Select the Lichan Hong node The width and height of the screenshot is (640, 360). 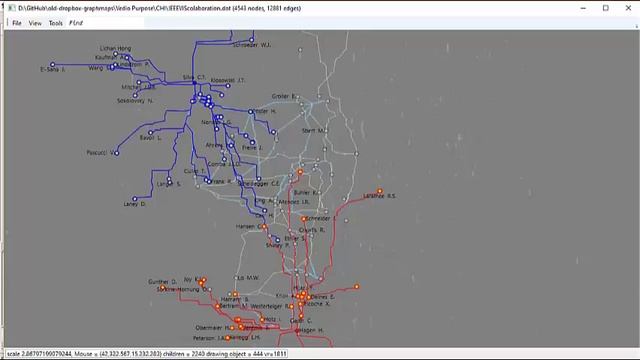(116, 54)
